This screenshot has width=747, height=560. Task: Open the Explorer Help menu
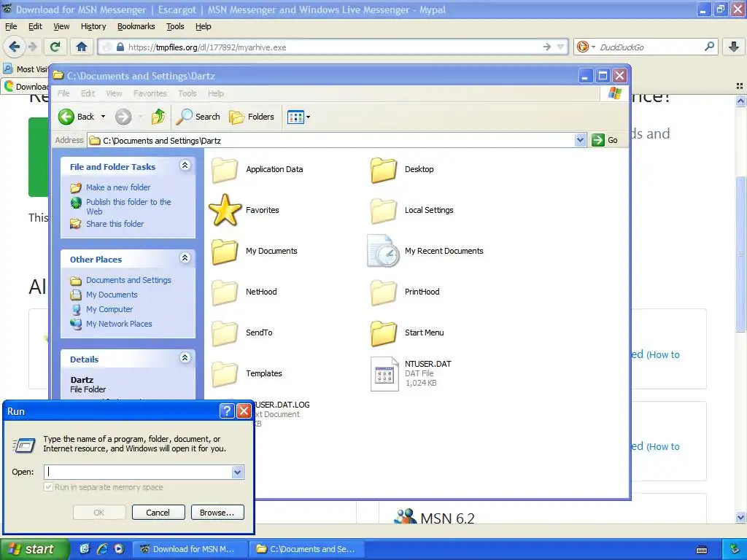pyautogui.click(x=215, y=93)
